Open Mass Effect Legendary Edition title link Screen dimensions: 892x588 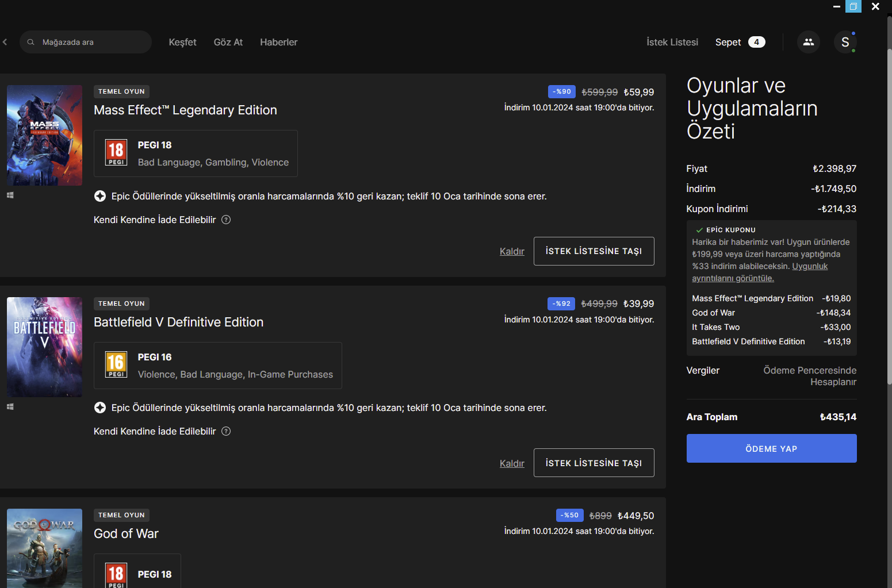click(x=185, y=110)
